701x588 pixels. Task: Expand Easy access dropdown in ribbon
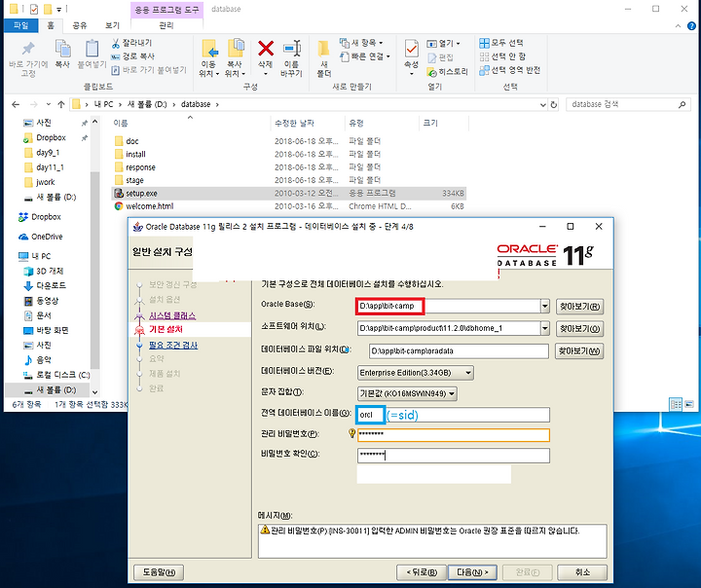(388, 56)
